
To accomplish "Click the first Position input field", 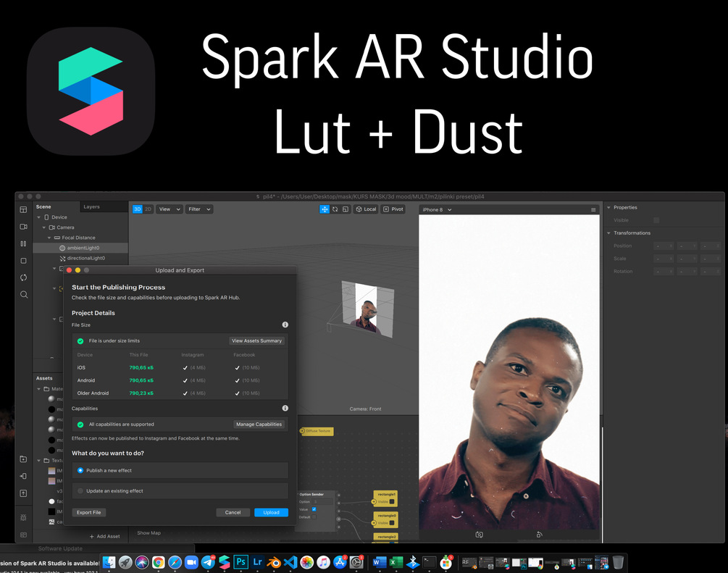I will [x=664, y=246].
